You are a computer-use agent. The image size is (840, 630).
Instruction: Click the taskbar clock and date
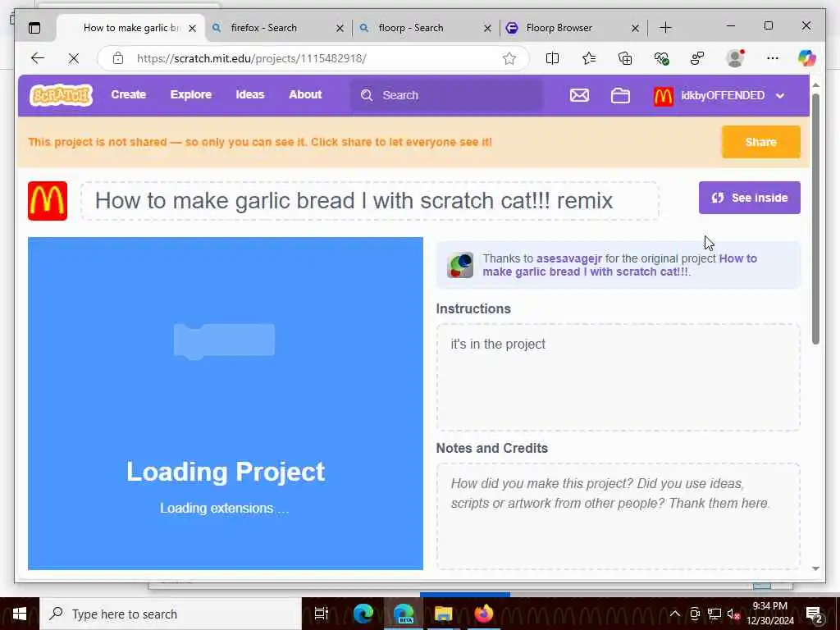click(x=769, y=614)
